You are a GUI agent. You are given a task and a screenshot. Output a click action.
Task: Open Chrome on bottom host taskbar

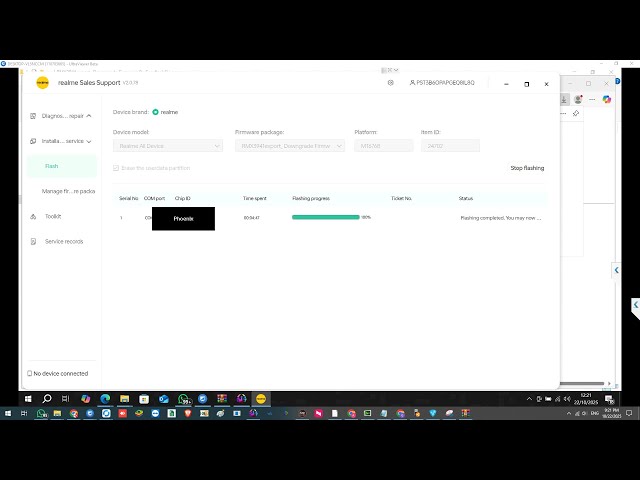tap(73, 413)
